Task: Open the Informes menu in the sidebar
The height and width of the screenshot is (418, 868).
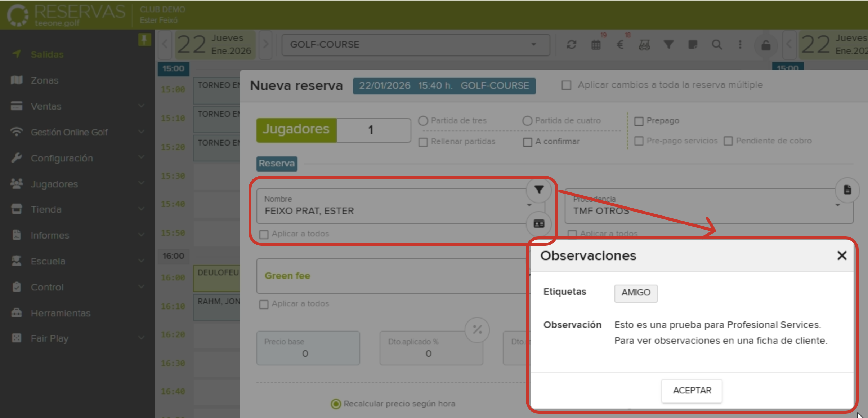Action: [50, 235]
